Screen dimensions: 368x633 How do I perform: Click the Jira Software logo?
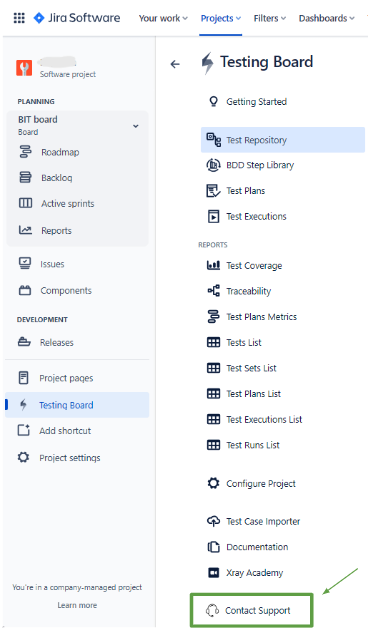click(77, 18)
